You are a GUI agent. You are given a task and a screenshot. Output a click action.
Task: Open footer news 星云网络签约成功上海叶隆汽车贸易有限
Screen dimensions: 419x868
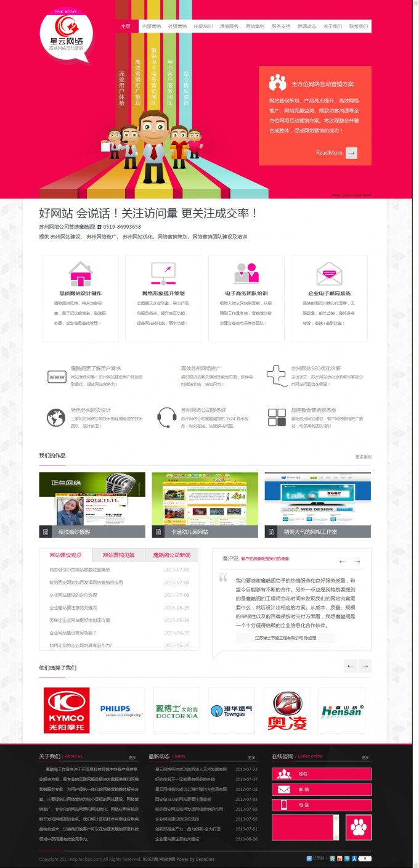tap(191, 789)
